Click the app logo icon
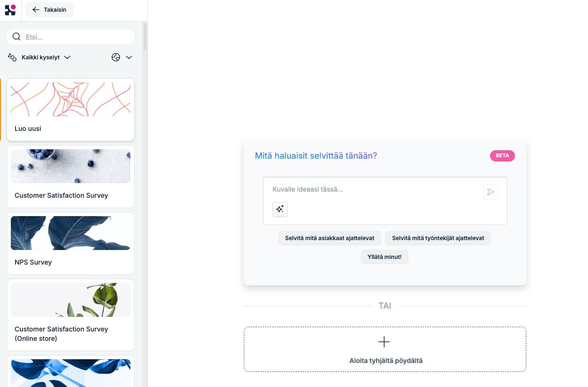 (x=10, y=10)
